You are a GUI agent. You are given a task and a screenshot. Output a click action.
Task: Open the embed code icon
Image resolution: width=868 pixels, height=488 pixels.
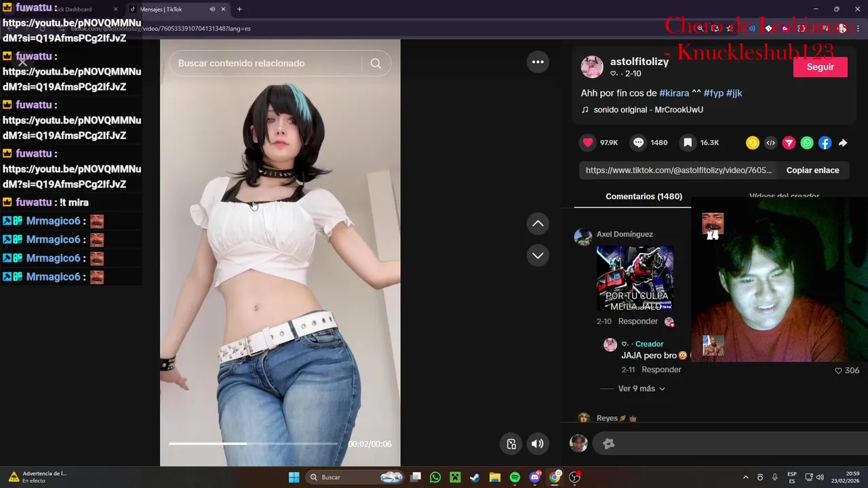[x=771, y=143]
